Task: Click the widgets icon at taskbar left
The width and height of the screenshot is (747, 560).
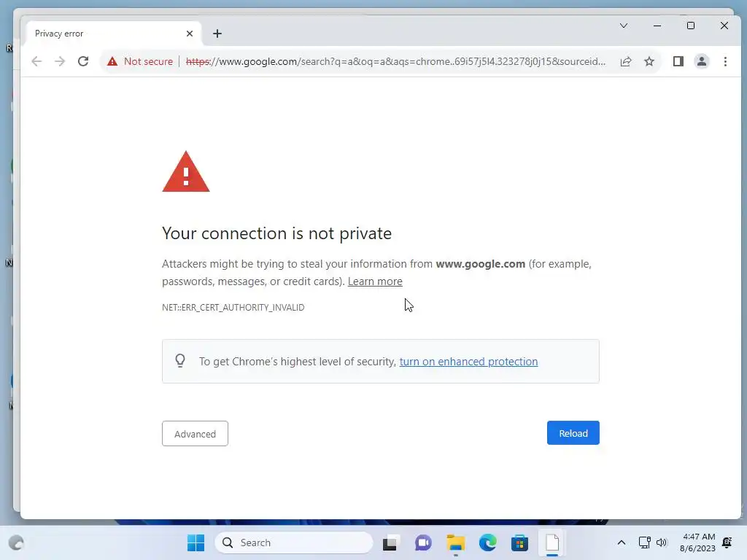Action: 16,542
